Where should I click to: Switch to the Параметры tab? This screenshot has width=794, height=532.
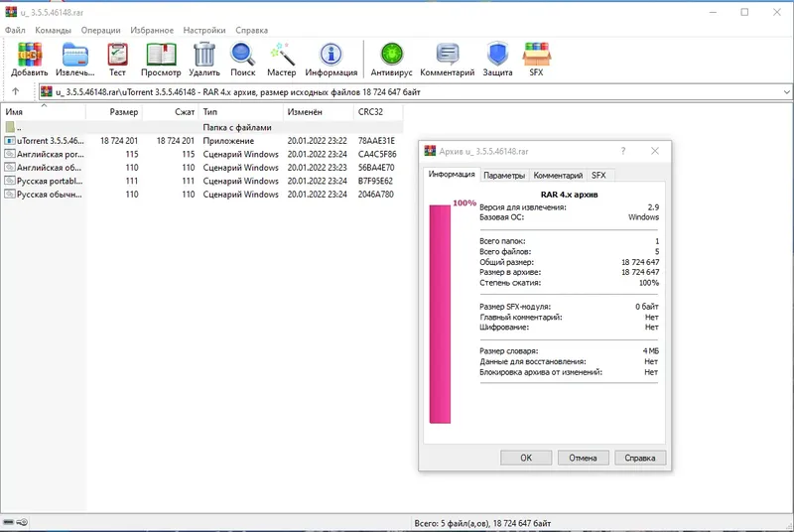504,175
